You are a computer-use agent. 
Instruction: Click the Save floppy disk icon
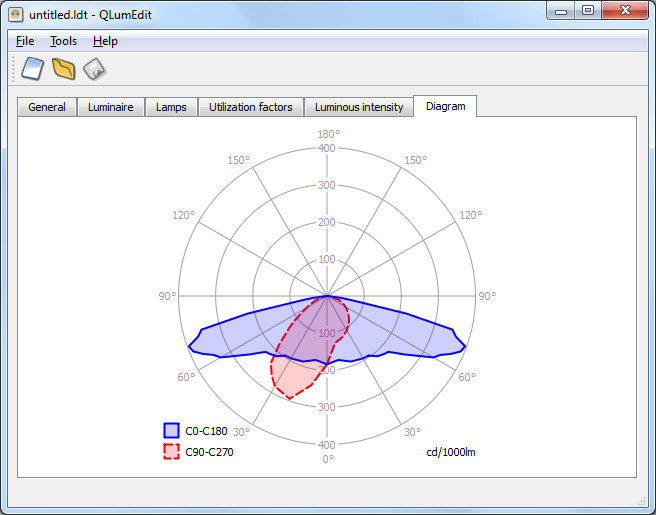pyautogui.click(x=95, y=69)
